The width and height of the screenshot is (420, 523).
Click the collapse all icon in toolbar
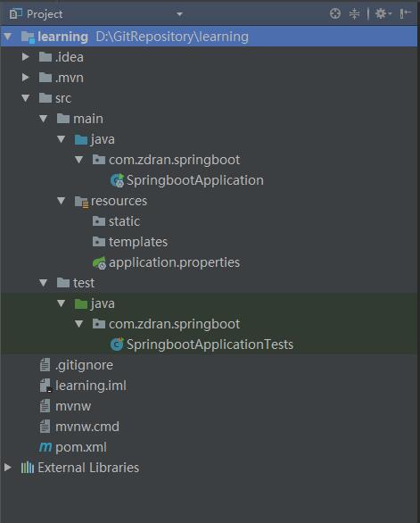[x=354, y=13]
